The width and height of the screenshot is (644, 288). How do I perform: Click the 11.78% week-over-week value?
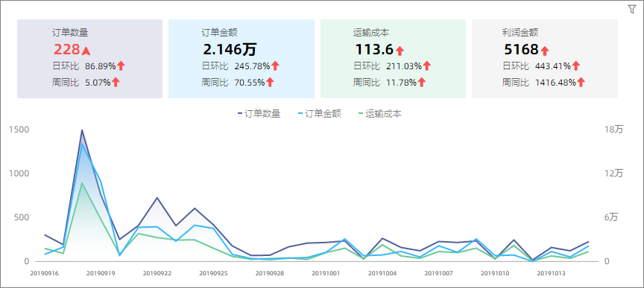401,83
